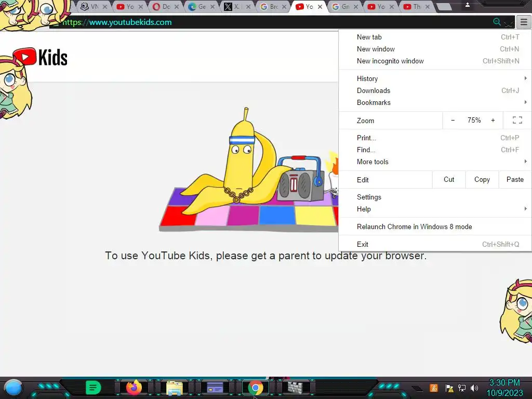Click the zoom magnifier icon in address bar
Screen dimensions: 532x399
coord(497,22)
